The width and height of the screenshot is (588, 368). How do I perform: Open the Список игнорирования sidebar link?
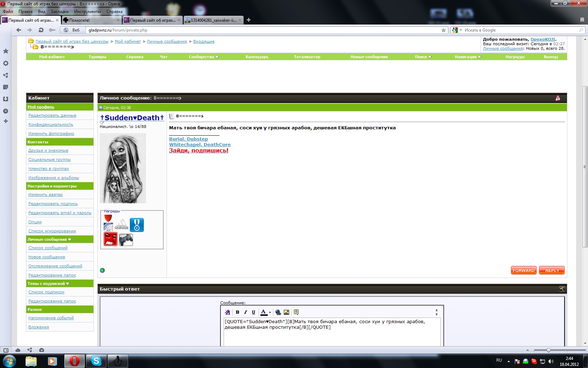point(52,231)
